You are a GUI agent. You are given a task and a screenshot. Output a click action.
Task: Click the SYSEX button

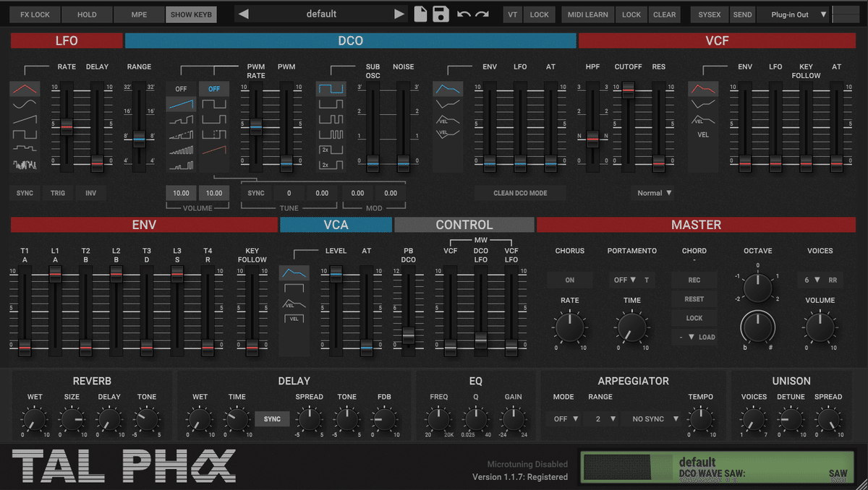(x=710, y=14)
